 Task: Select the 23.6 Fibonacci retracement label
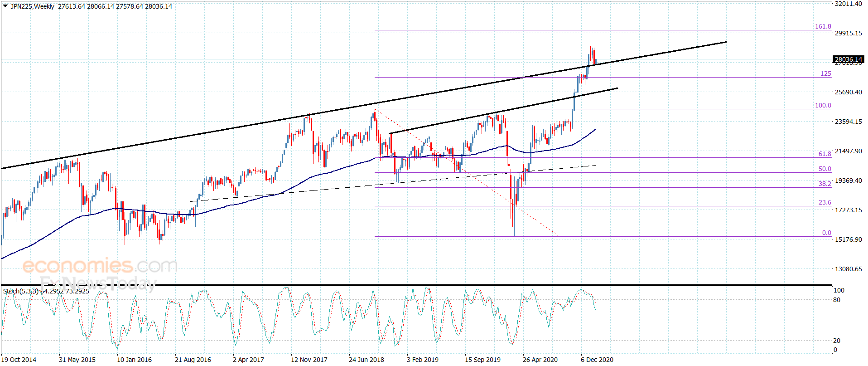pyautogui.click(x=825, y=202)
